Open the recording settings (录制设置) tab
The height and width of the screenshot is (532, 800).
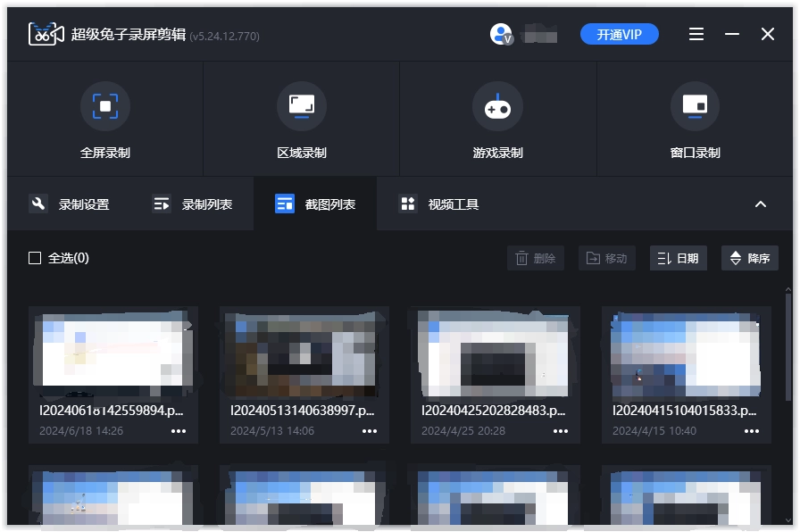coord(70,204)
